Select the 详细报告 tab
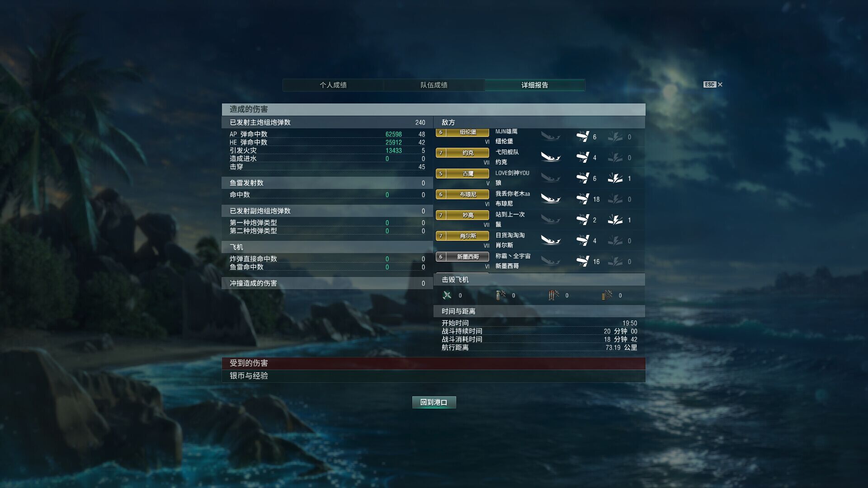Viewport: 868px width, 488px height. click(x=535, y=85)
